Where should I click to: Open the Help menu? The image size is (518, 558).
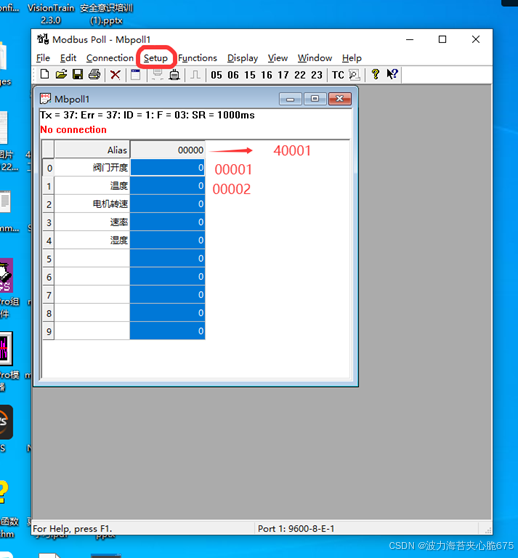point(352,58)
